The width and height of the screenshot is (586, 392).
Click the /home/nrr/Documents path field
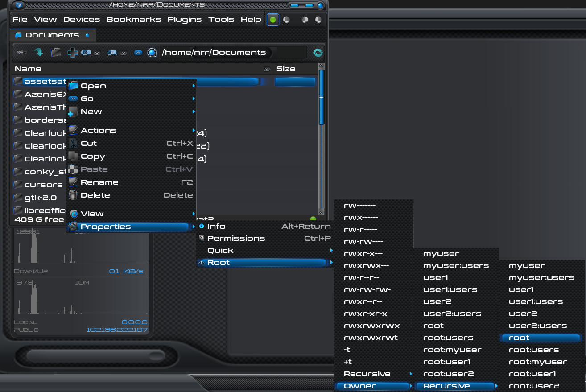point(214,53)
